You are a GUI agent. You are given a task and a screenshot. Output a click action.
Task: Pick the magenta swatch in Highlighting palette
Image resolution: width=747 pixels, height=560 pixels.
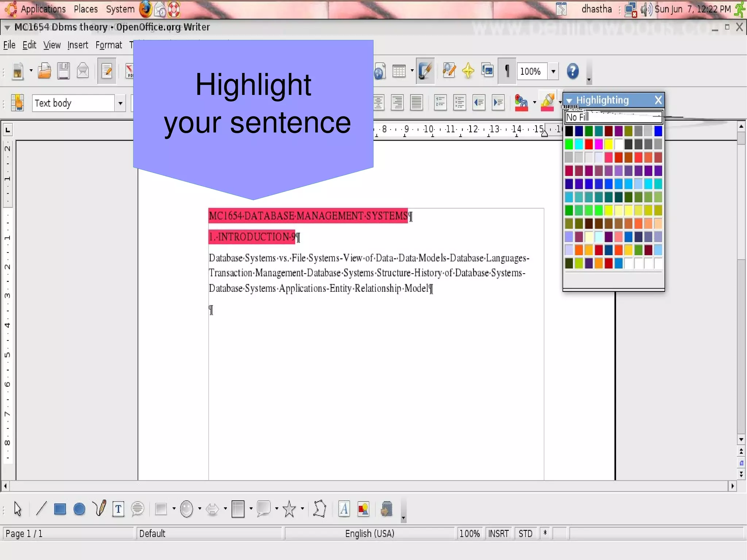(599, 144)
